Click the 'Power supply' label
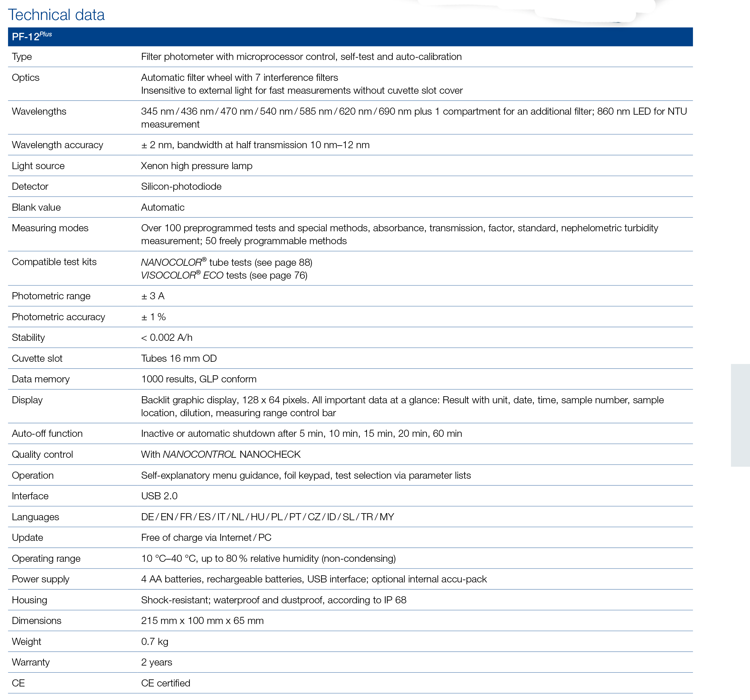 point(40,579)
